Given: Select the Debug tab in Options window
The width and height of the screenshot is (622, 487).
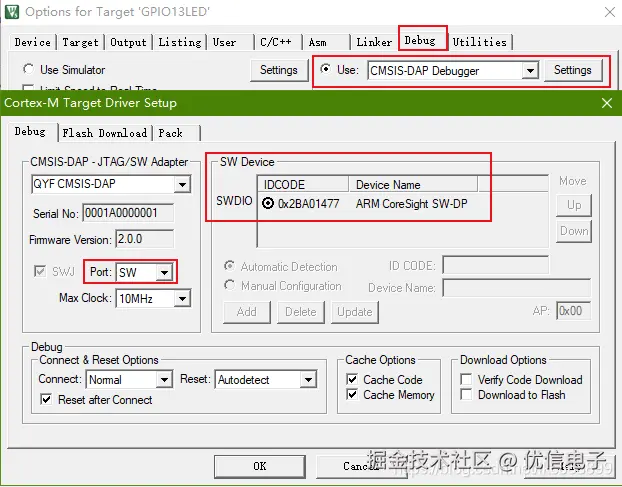Looking at the screenshot, I should [x=420, y=40].
